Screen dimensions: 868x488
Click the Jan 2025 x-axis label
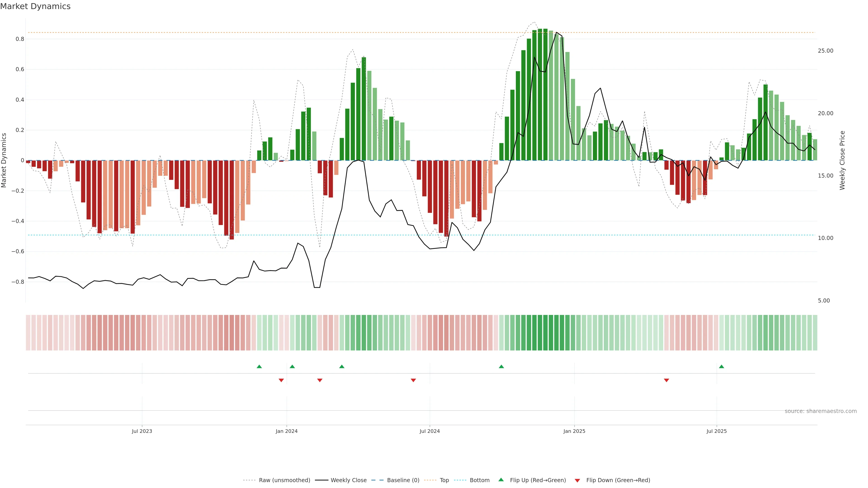574,431
